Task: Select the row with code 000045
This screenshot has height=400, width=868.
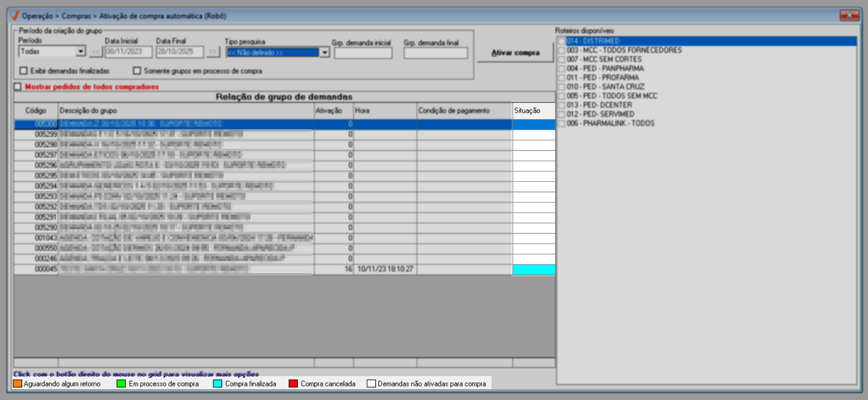Action: tap(285, 269)
